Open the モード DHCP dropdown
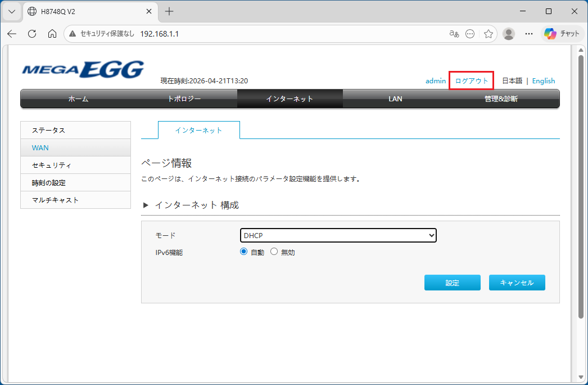This screenshot has width=588, height=385. [338, 235]
